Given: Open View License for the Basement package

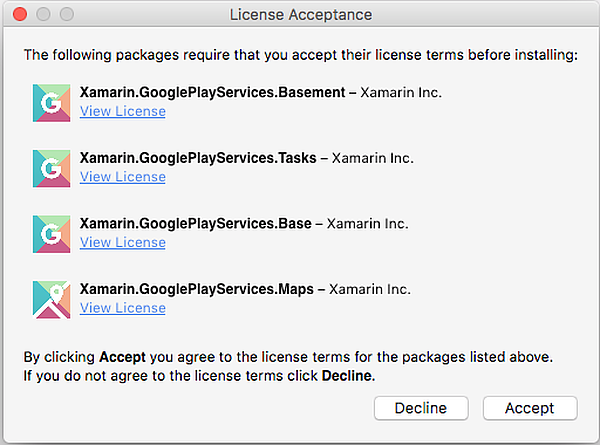Looking at the screenshot, I should tap(122, 111).
